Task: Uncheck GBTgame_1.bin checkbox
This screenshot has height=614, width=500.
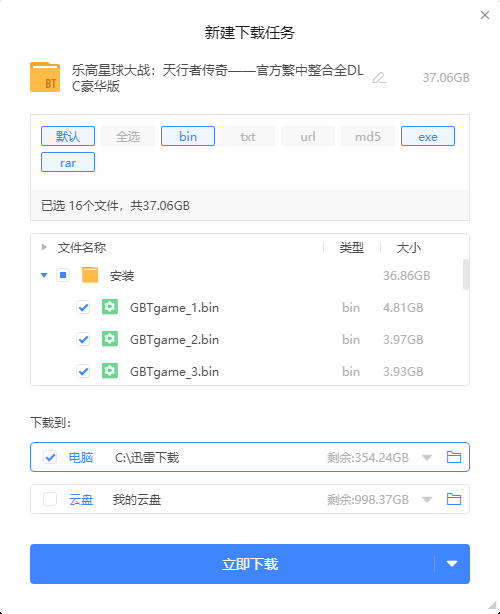Action: 83,307
